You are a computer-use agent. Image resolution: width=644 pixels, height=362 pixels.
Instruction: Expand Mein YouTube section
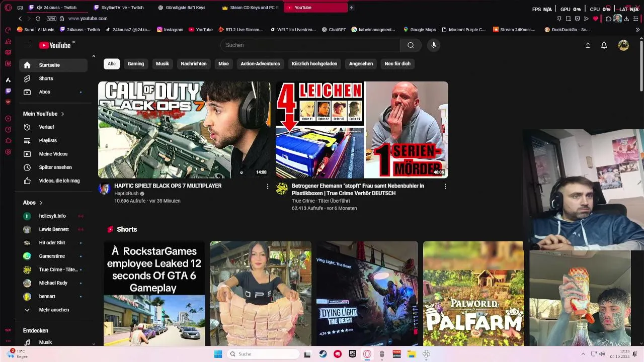point(44,114)
